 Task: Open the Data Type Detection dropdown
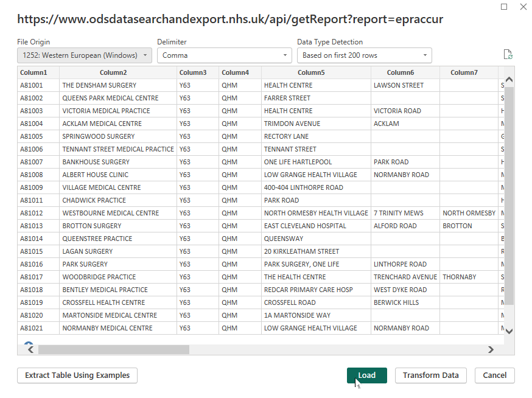(426, 55)
